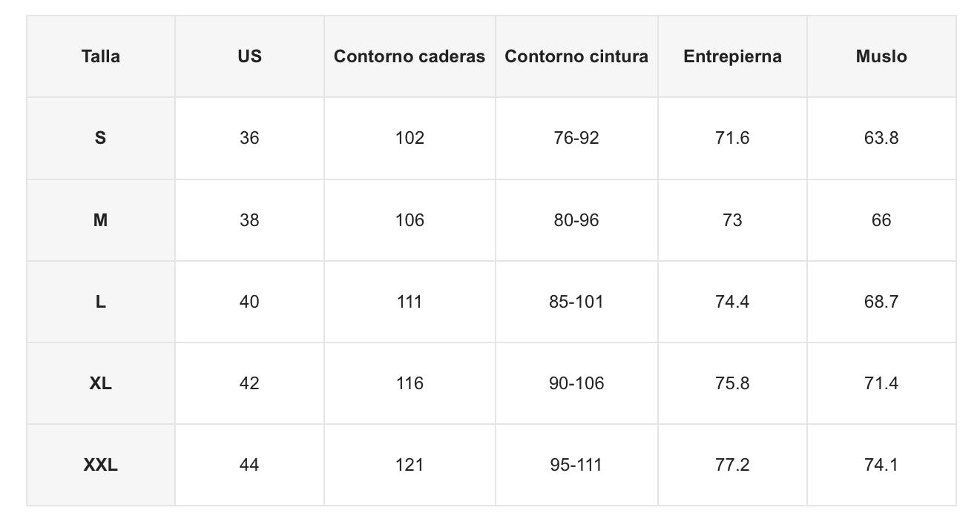Select the Contorno caderas header cell
Image resolution: width=980 pixels, height=516 pixels.
pos(410,56)
